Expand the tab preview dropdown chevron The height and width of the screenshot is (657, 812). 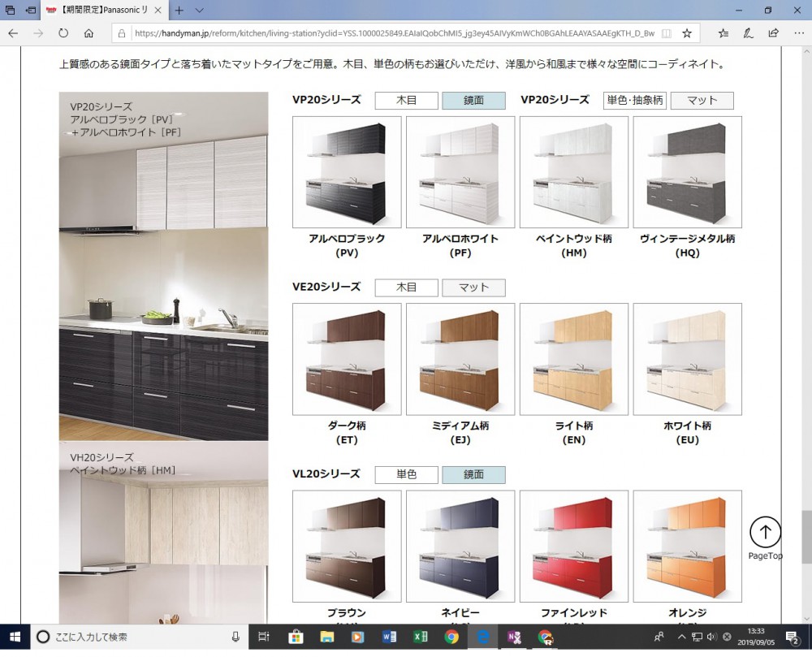coord(200,11)
